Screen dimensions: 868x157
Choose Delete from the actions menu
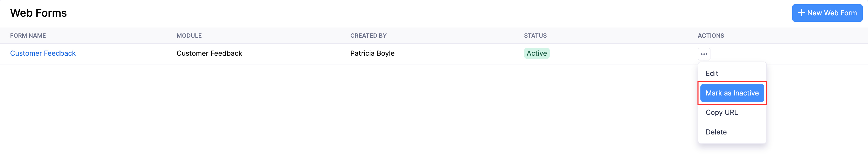[716, 132]
